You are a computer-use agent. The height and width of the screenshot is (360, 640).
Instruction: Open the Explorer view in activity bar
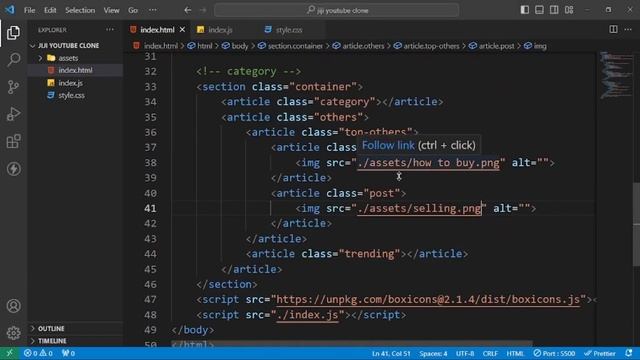click(13, 33)
